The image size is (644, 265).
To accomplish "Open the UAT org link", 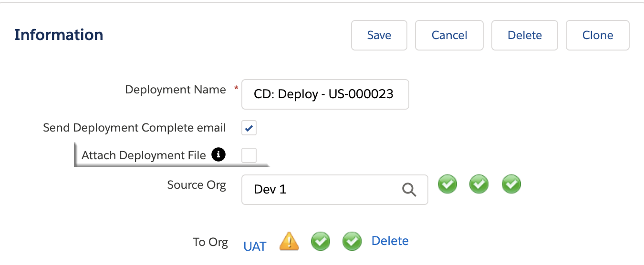I will pos(255,246).
